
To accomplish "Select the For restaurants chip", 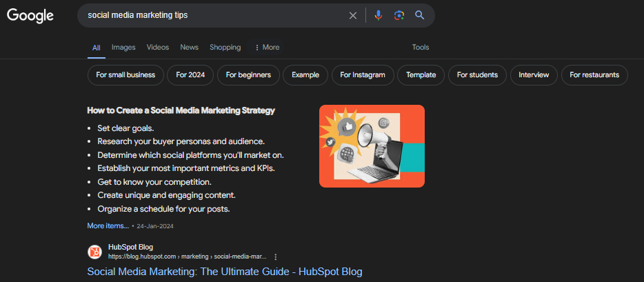I will (x=594, y=75).
